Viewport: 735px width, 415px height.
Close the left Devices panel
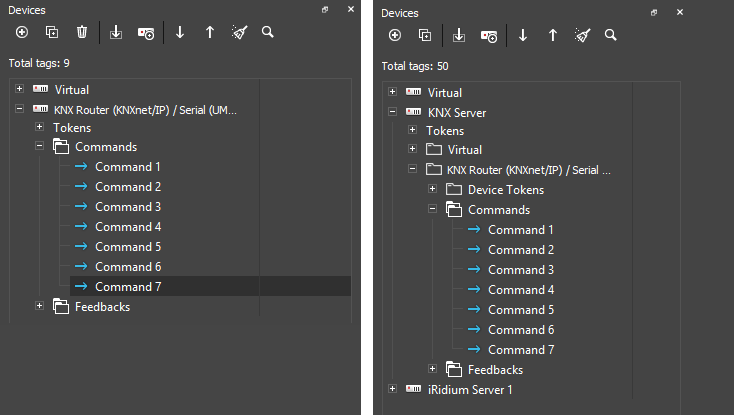pos(351,9)
